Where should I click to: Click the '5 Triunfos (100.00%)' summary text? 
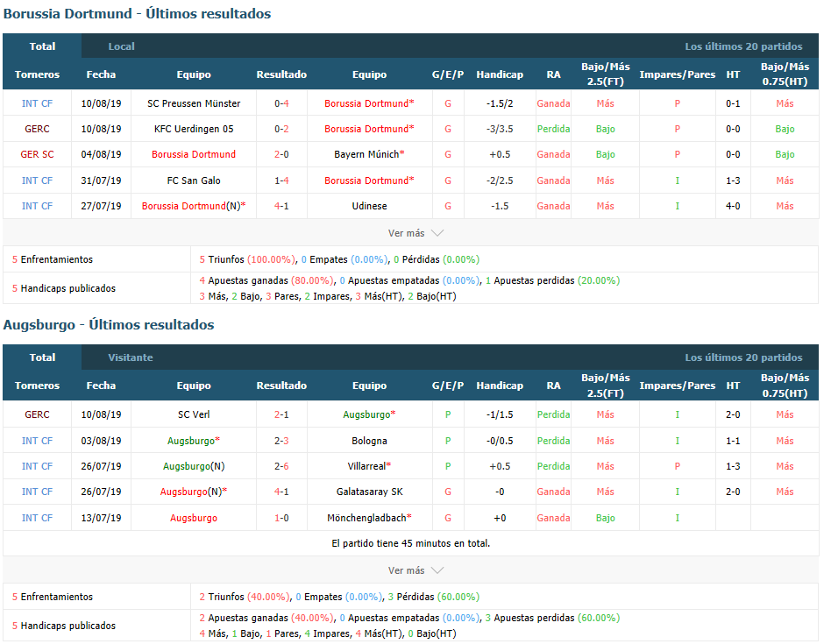247,259
